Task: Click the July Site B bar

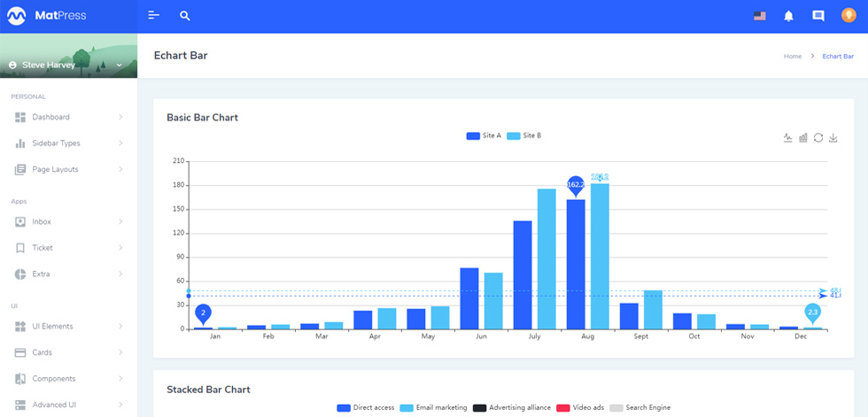Action: coord(546,259)
